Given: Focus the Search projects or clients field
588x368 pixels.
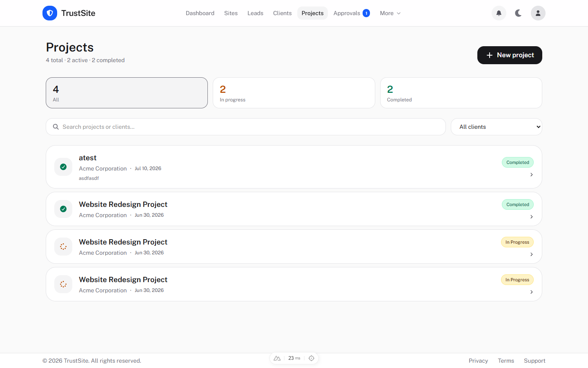Looking at the screenshot, I should 246,127.
